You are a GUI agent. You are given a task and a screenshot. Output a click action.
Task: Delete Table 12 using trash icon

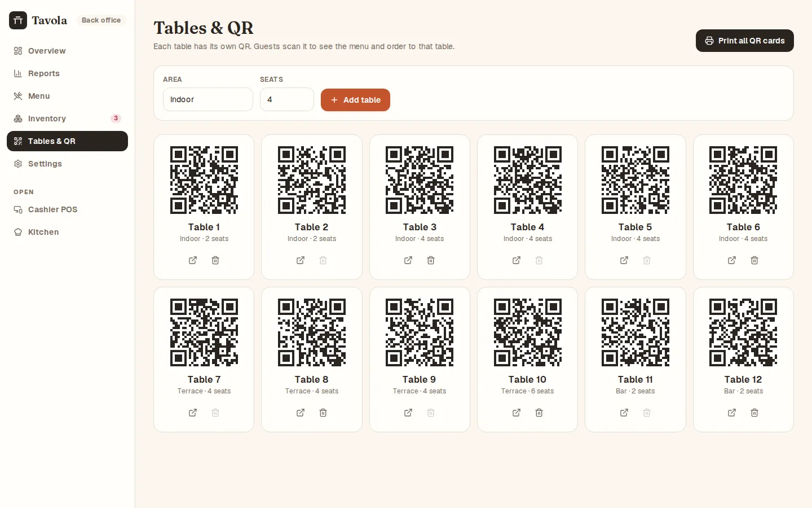pos(754,413)
